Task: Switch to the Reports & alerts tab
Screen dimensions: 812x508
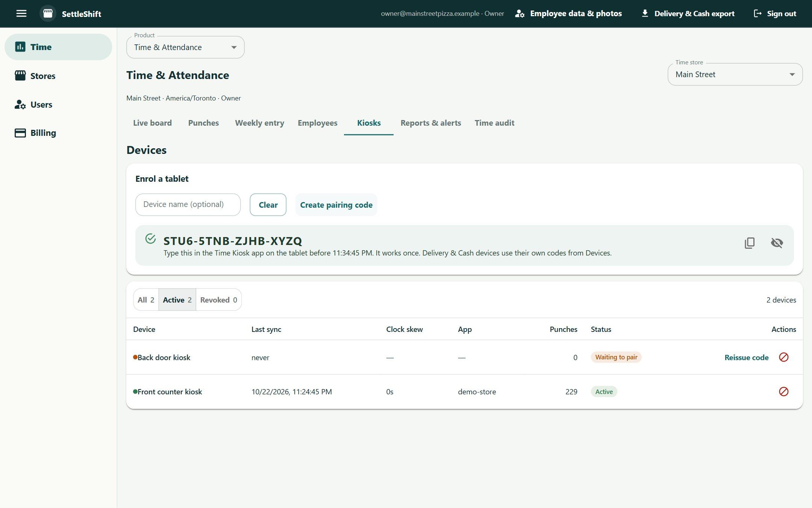Action: (x=431, y=123)
